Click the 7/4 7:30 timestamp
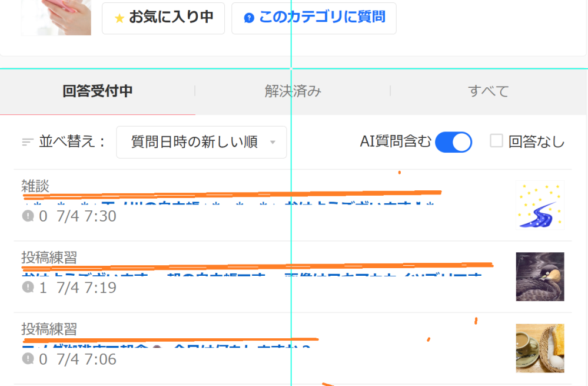588x386 pixels. click(x=87, y=216)
